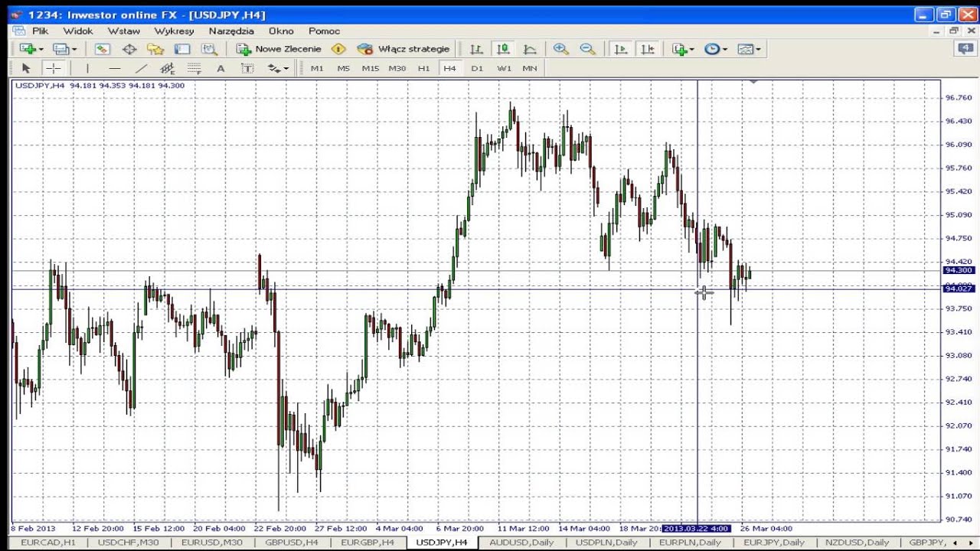Switch to the EURUSD,M30 chart tab
This screenshot has height=551, width=980.
(212, 542)
